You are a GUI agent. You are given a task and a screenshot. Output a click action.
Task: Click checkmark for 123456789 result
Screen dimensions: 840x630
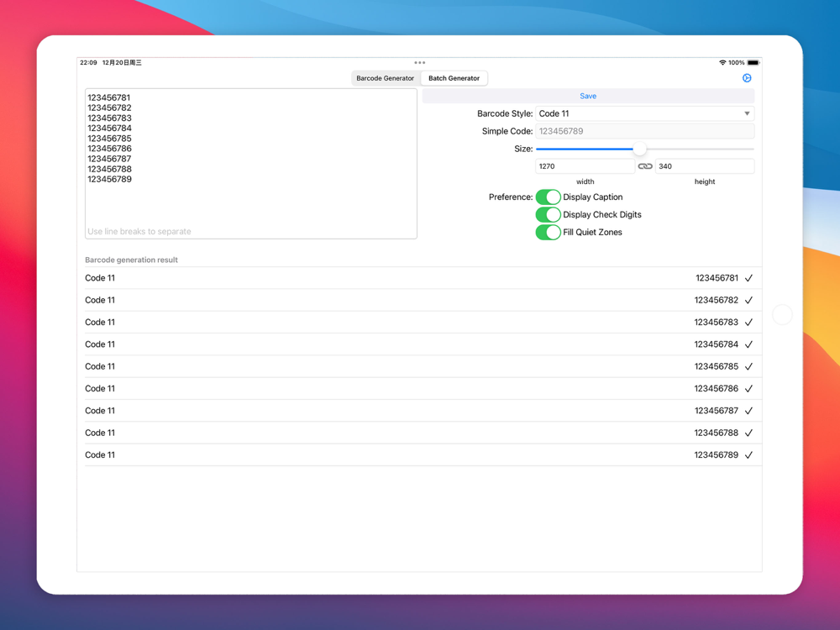click(x=749, y=454)
